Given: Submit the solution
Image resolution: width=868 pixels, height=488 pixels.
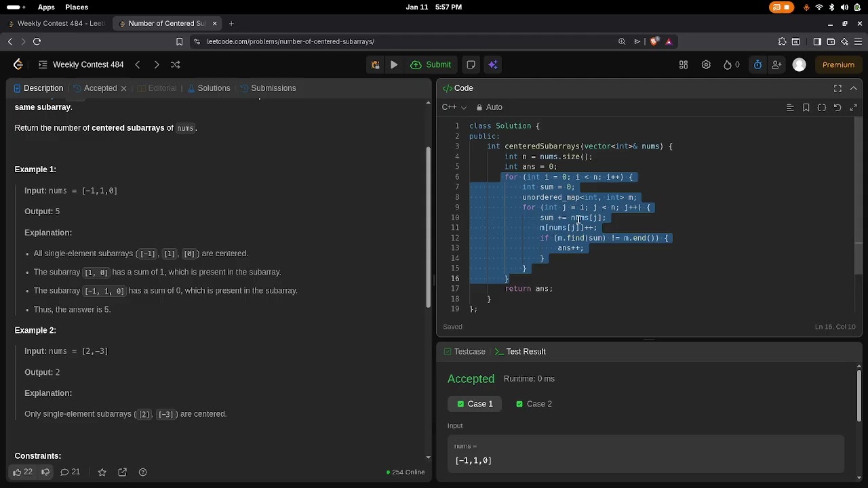Looking at the screenshot, I should click(431, 65).
